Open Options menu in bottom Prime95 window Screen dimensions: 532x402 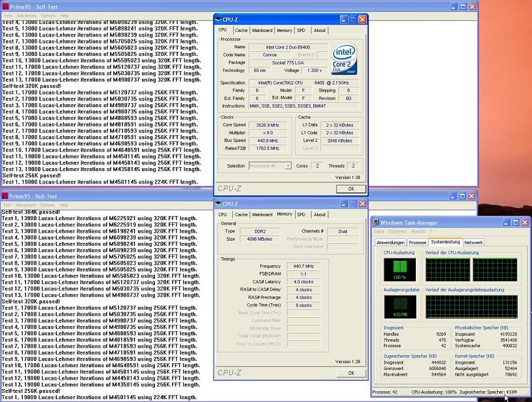pos(47,205)
